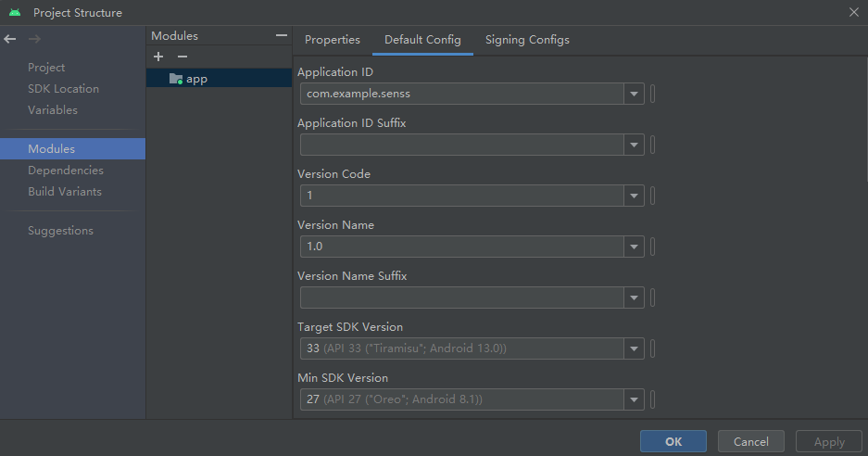The height and width of the screenshot is (456, 868).
Task: Click the Android logo in title bar
Action: [x=14, y=12]
